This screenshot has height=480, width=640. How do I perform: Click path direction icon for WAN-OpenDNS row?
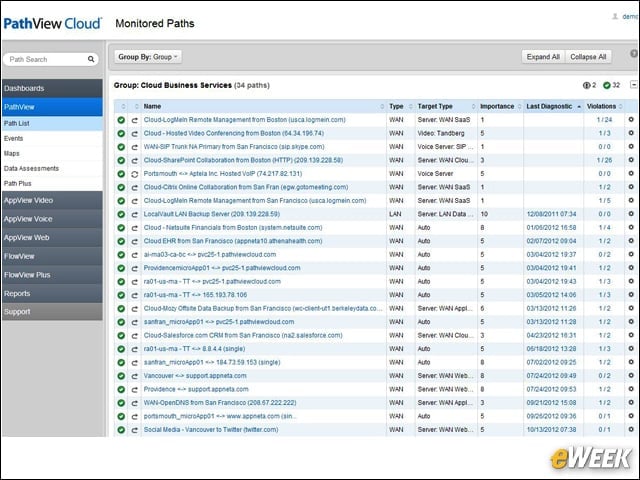134,403
